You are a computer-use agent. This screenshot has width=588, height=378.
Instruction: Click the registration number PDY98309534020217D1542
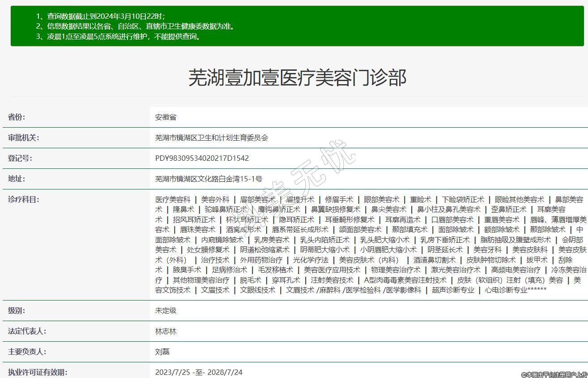(202, 159)
